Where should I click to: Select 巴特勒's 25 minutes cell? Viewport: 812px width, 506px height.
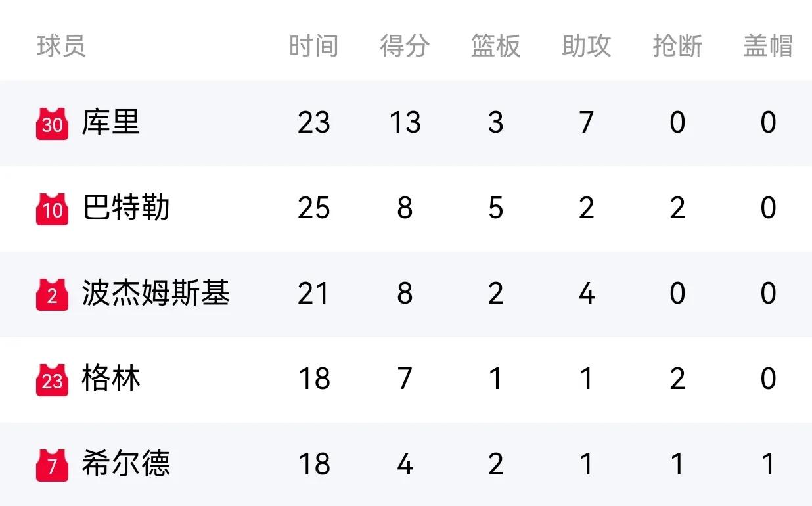click(x=314, y=208)
